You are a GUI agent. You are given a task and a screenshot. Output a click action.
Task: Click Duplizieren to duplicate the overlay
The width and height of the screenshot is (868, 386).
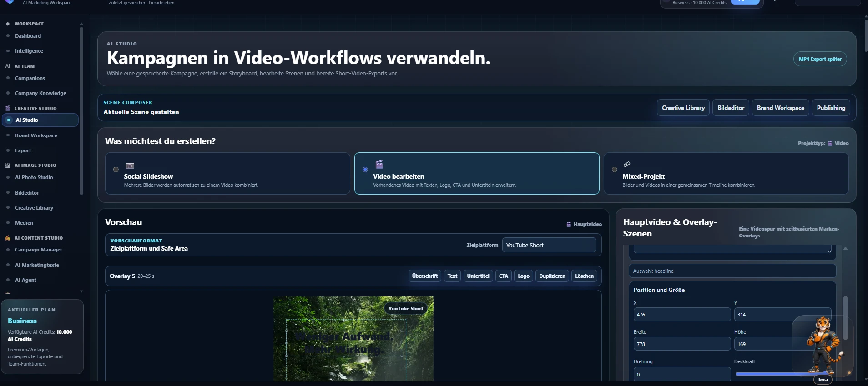pos(552,276)
